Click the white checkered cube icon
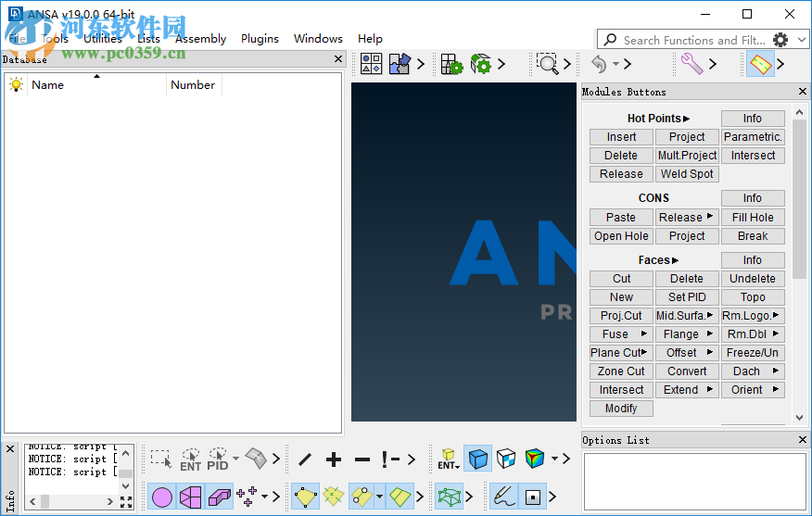 click(x=506, y=458)
